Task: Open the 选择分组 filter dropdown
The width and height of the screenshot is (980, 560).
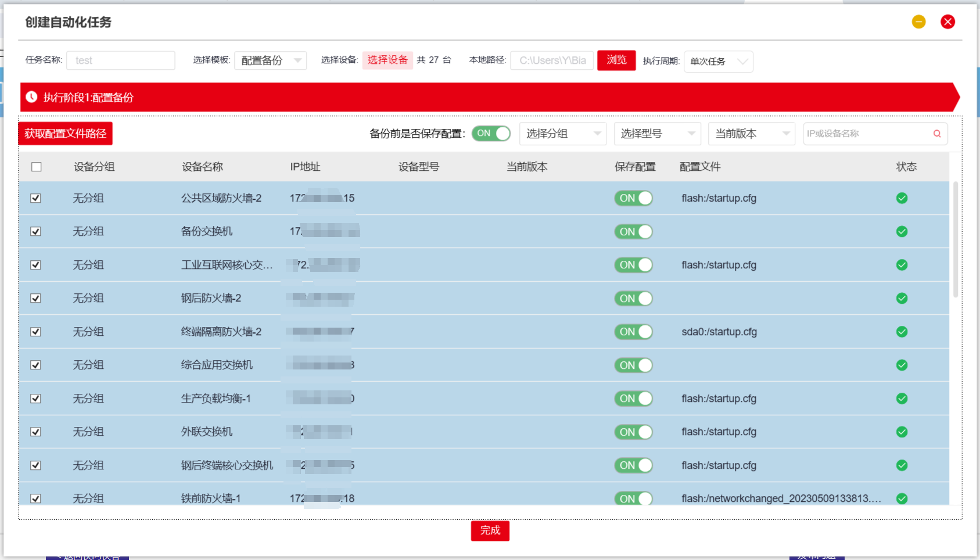Action: pos(562,134)
